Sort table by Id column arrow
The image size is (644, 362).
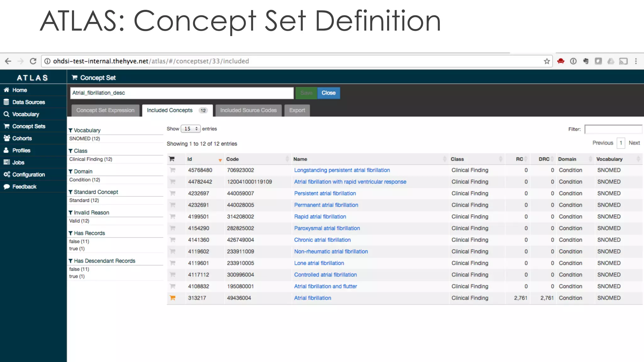220,160
